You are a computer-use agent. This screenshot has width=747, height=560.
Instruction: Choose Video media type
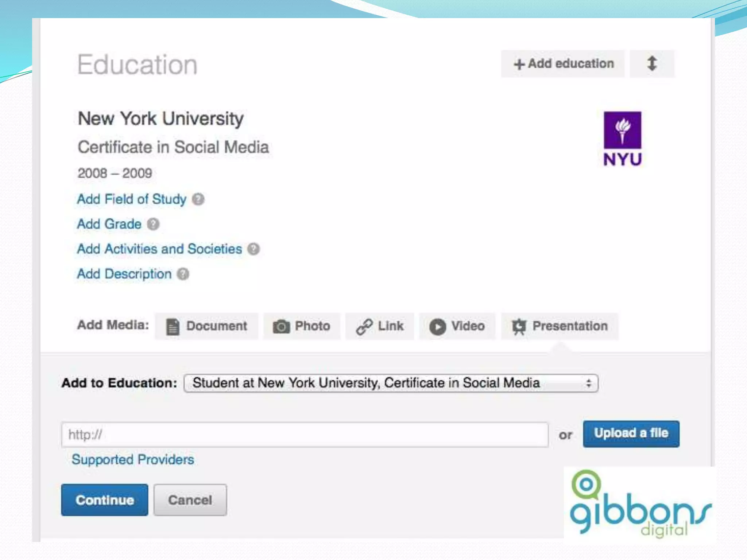(457, 326)
